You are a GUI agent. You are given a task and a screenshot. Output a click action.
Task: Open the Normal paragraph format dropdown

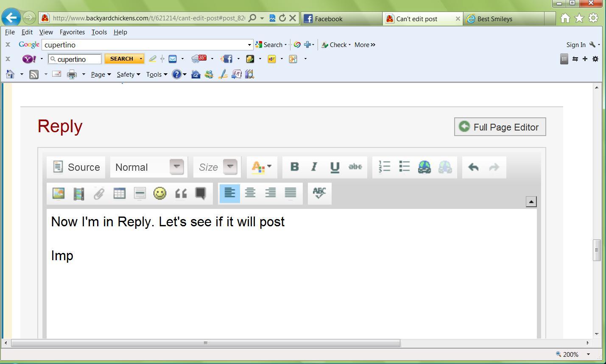click(177, 167)
